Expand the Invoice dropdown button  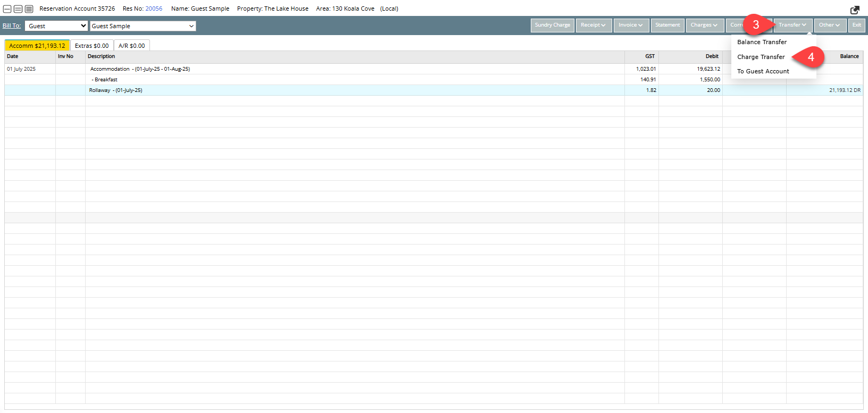[631, 25]
